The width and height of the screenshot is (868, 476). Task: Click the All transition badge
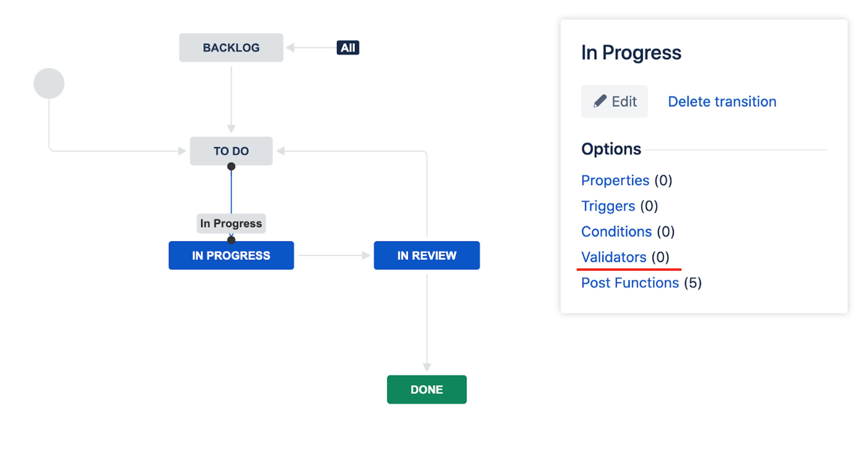pos(348,48)
